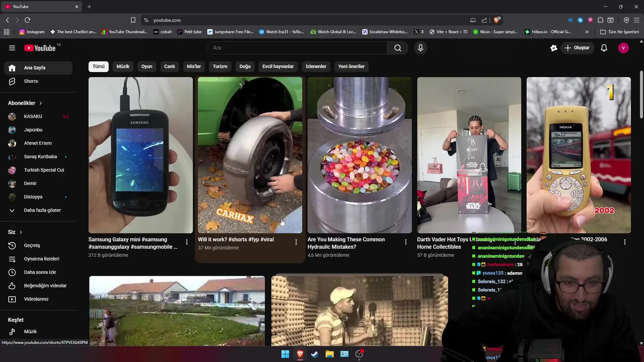Select the Oyun filter chip
This screenshot has width=644, height=362.
tap(146, 66)
